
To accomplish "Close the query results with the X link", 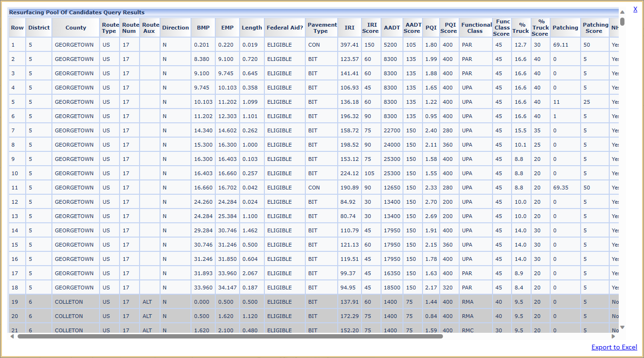I will tap(635, 9).
